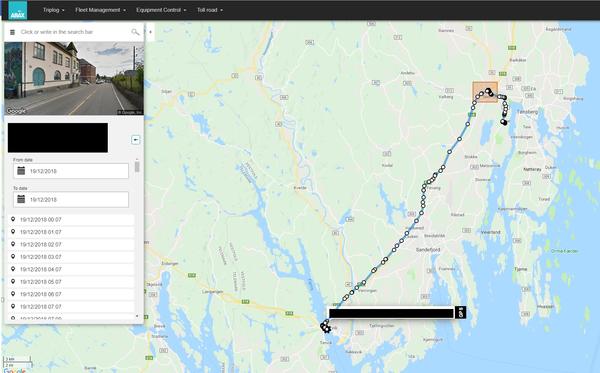
Task: Click the To date input field
Action: point(71,199)
